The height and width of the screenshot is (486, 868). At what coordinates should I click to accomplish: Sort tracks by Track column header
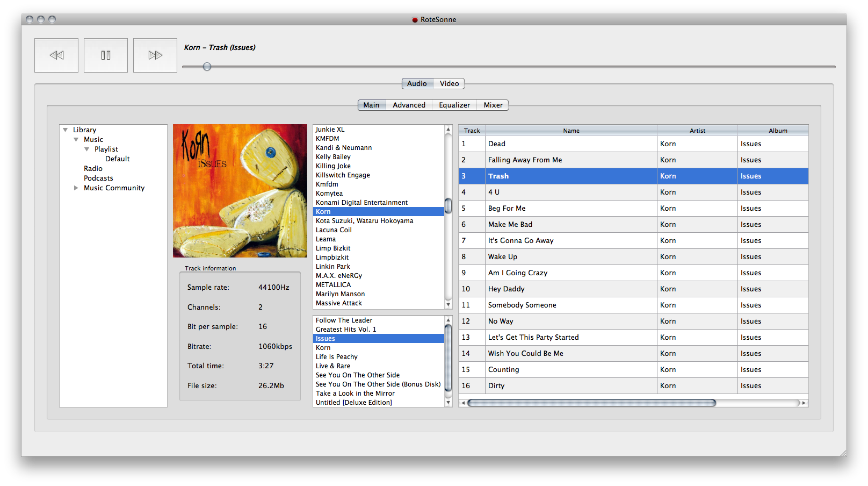(x=472, y=130)
